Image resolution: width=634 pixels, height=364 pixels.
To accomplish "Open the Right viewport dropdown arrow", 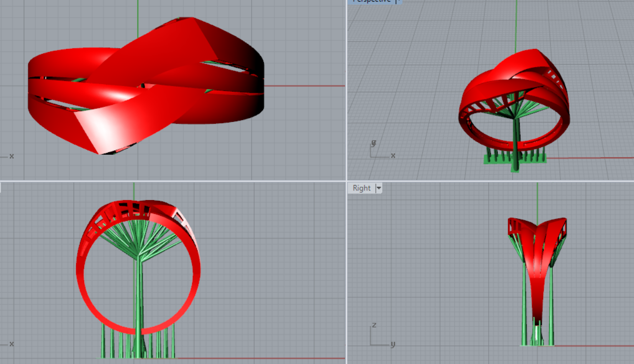I will pyautogui.click(x=379, y=188).
